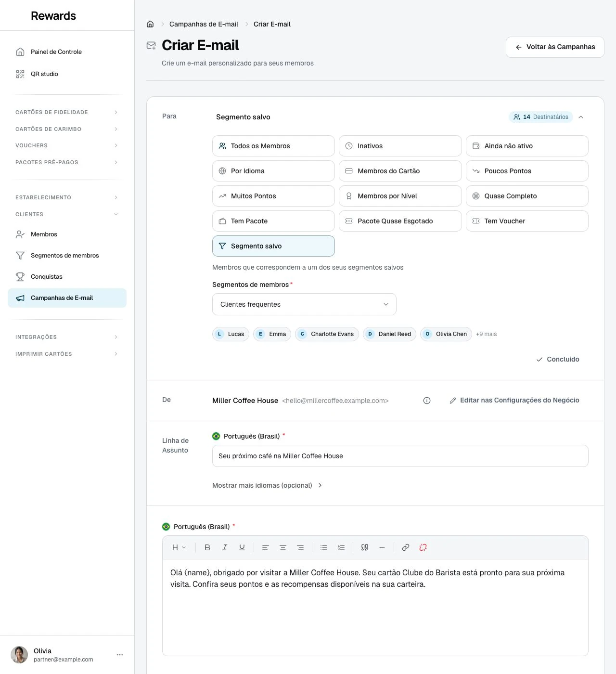Click Concluído to confirm recipients
Screen dimensions: 616x674
pos(558,359)
